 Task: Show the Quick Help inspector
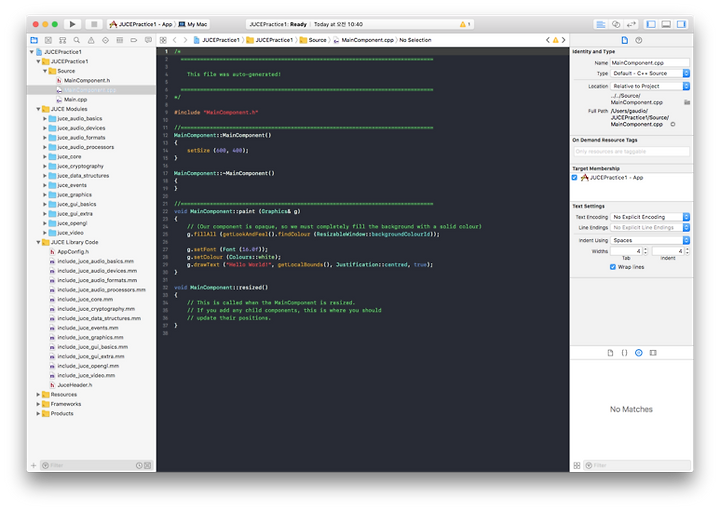(x=639, y=40)
